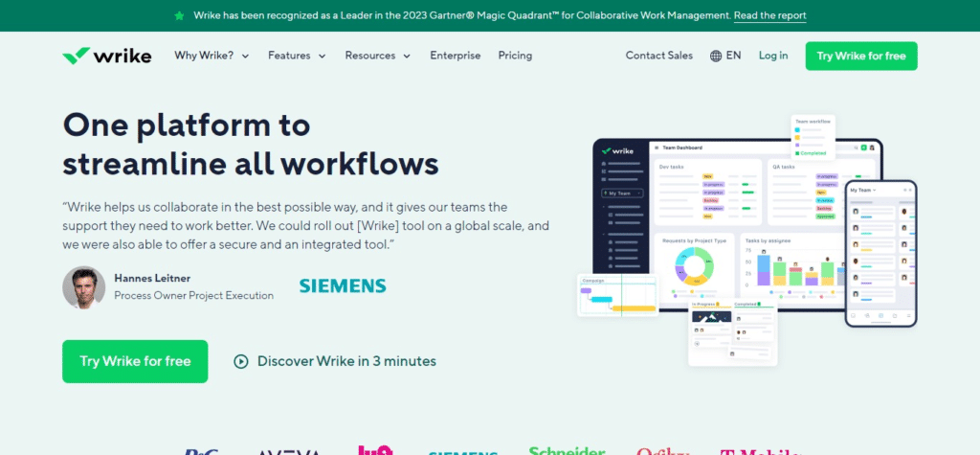Expand the Why Wrike? dropdown

[212, 56]
